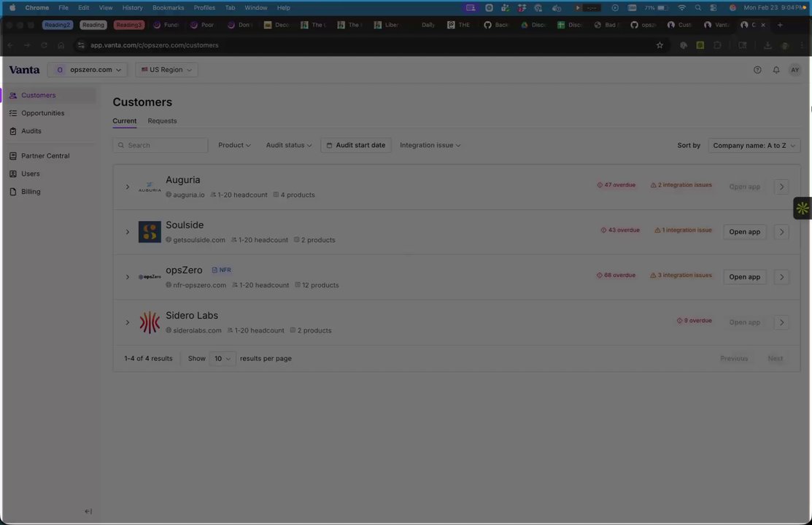Open the Profiles menu

[x=204, y=8]
